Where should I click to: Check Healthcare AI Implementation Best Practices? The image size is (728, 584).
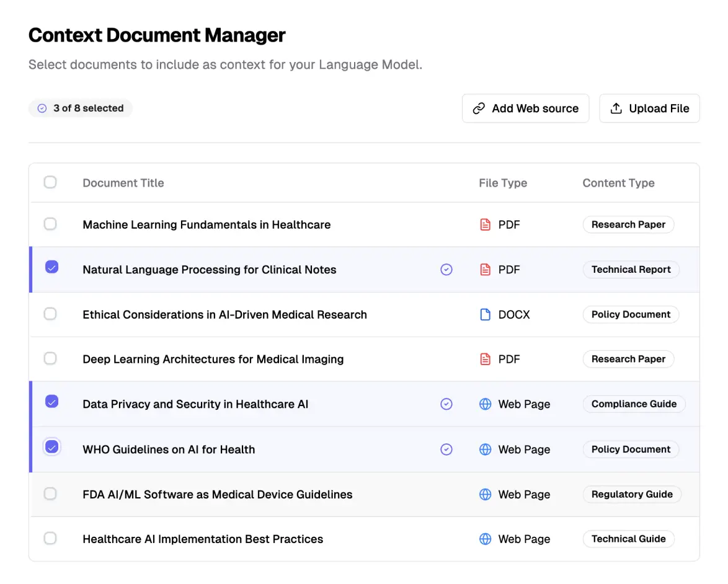pyautogui.click(x=50, y=538)
